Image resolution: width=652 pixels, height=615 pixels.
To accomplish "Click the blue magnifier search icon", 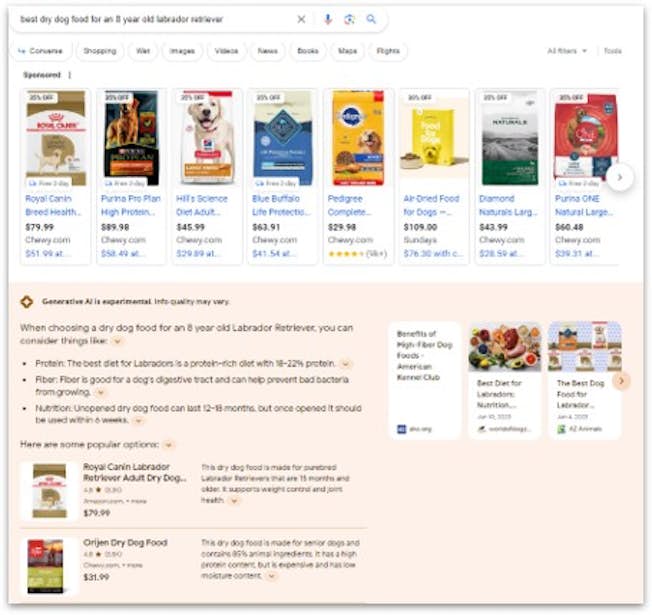I will 371,19.
